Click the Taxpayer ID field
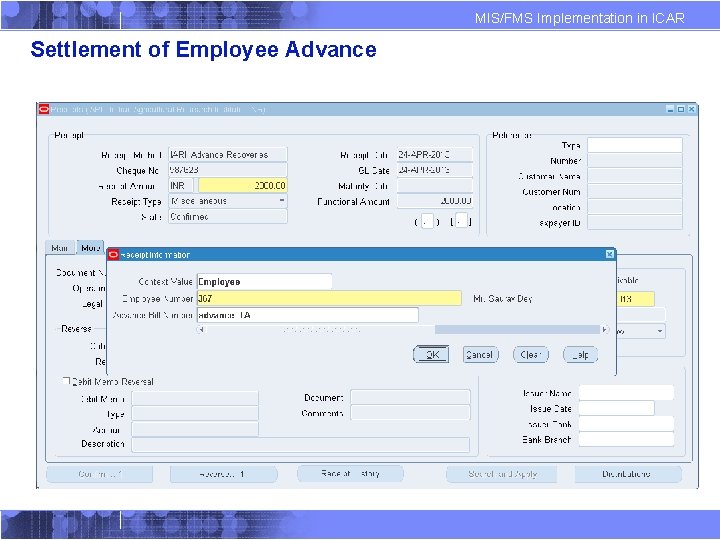720x540 pixels. tap(635, 223)
